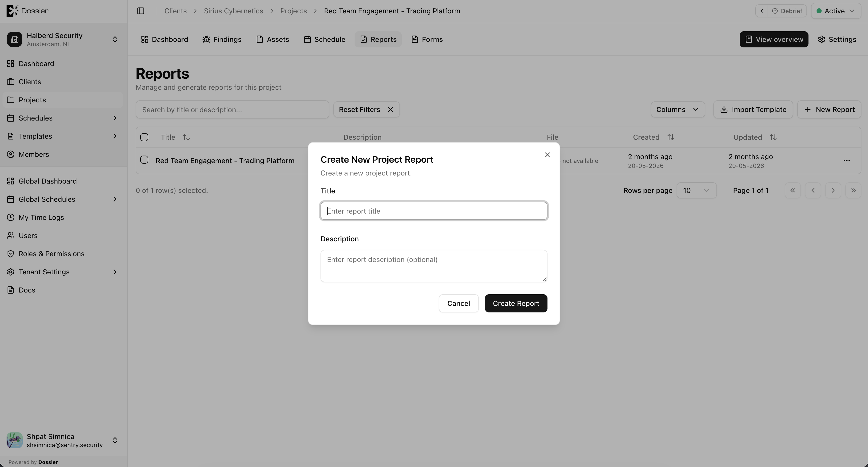Open Roles & Permissions page
The height and width of the screenshot is (467, 868).
click(x=63, y=254)
